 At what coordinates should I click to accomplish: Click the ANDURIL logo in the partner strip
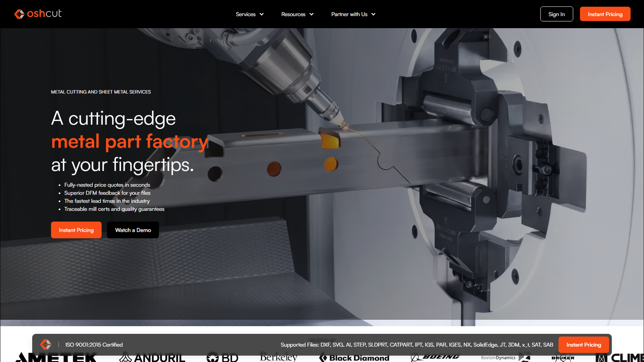coord(152,358)
